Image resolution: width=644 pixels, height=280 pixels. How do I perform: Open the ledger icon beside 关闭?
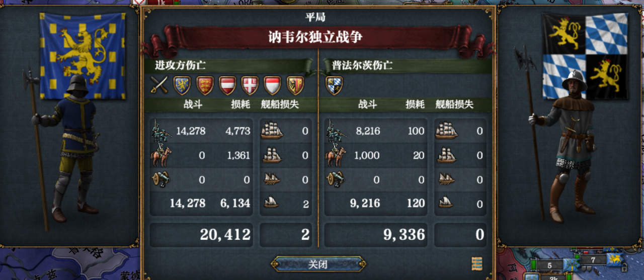tap(477, 263)
